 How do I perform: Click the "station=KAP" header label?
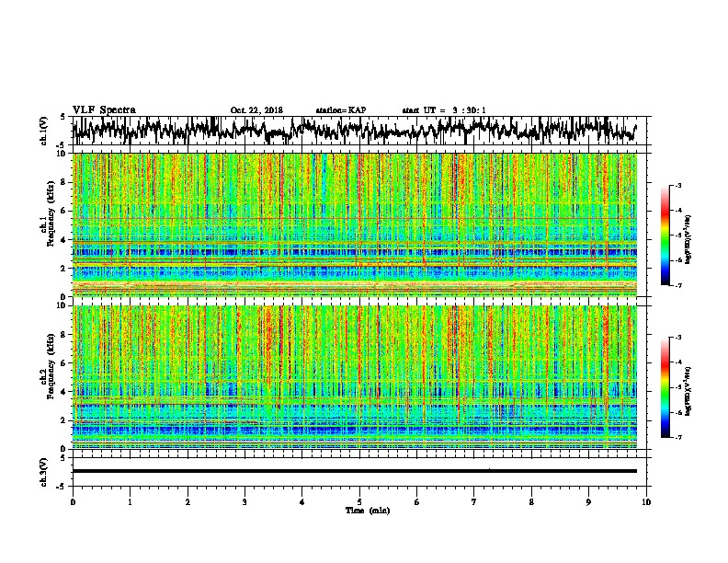click(341, 110)
